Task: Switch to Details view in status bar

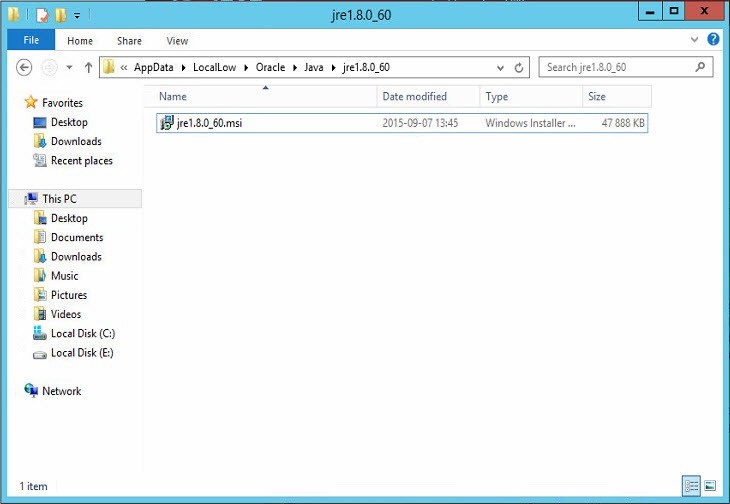Action: pos(691,486)
